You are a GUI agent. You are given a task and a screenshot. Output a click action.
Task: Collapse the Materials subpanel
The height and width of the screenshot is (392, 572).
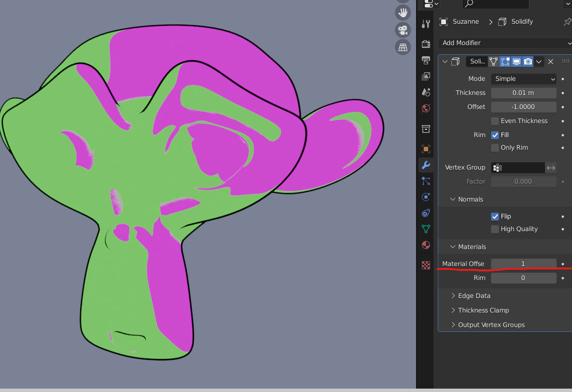point(453,247)
